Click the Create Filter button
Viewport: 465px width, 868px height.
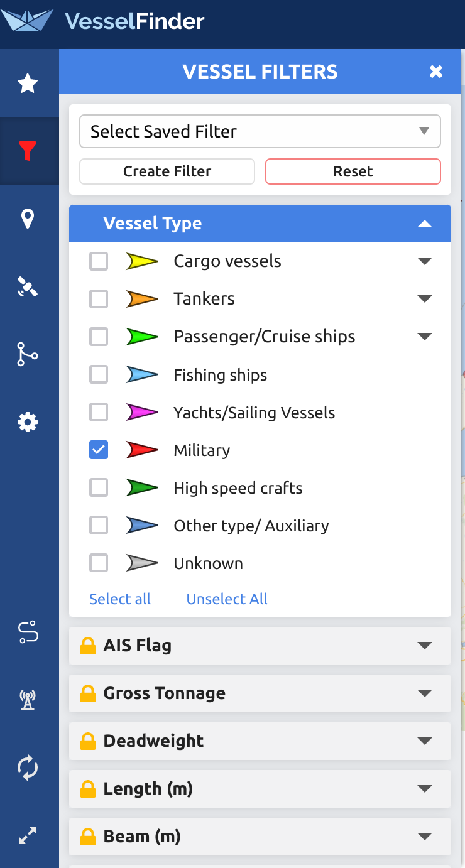tap(167, 171)
